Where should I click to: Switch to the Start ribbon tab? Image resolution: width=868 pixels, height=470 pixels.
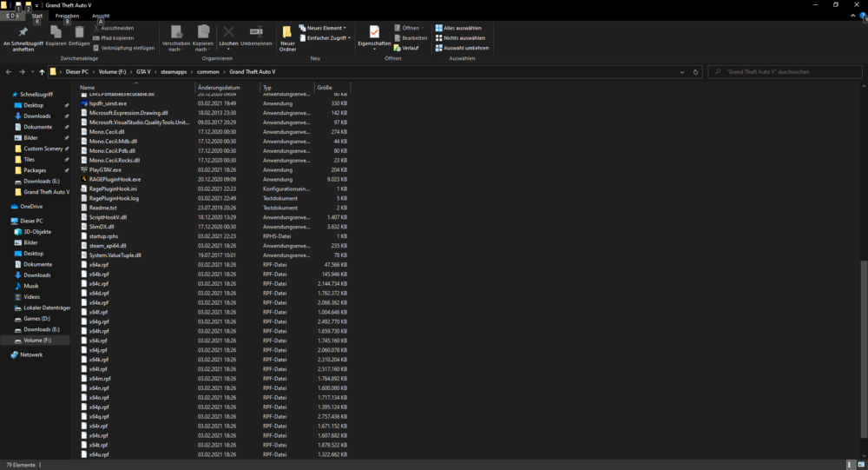click(x=37, y=16)
